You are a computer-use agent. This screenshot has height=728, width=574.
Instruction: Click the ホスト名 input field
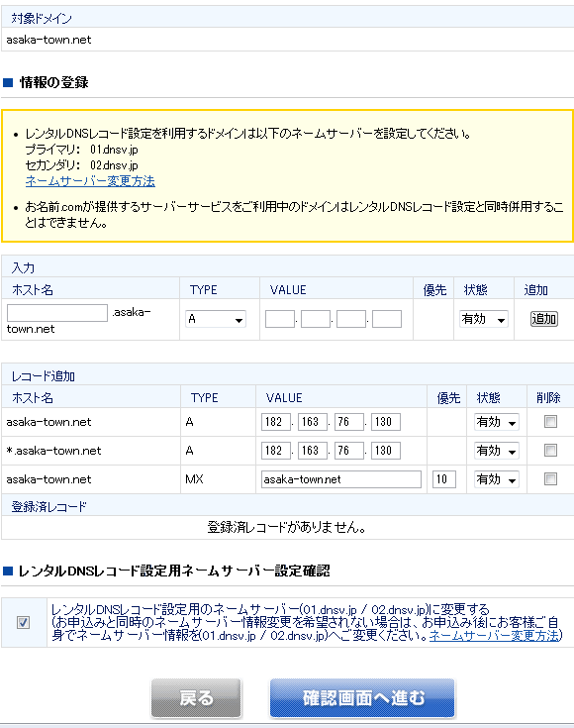pyautogui.click(x=57, y=312)
